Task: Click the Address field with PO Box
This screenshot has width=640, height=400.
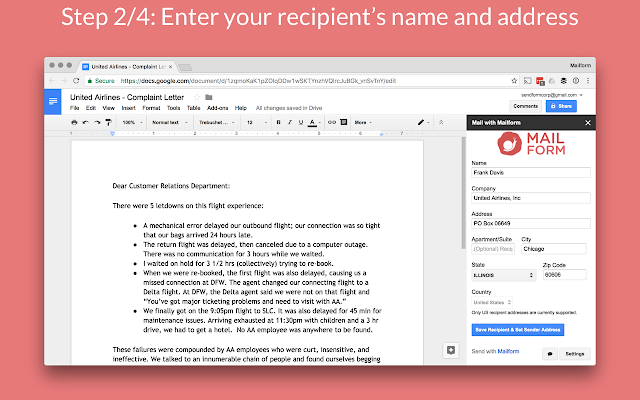Action: pos(531,223)
